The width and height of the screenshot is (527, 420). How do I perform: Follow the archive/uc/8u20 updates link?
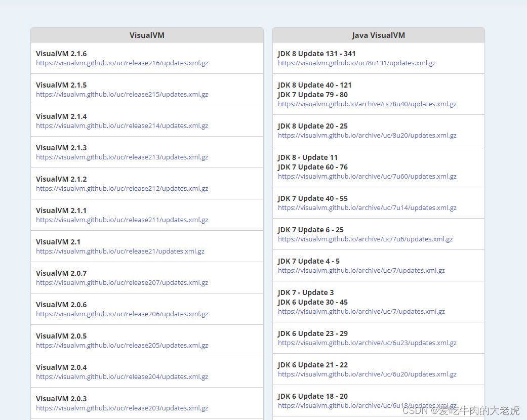367,136
